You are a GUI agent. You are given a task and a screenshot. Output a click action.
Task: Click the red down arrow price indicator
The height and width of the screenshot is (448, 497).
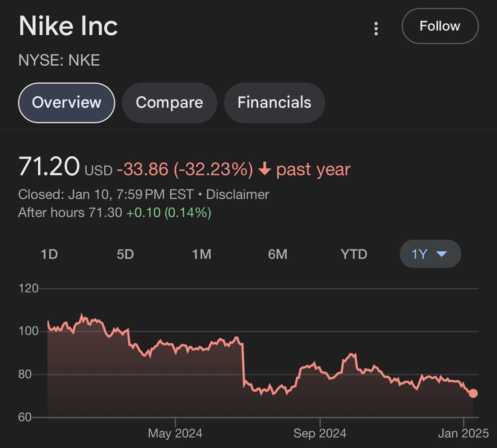[x=265, y=169]
